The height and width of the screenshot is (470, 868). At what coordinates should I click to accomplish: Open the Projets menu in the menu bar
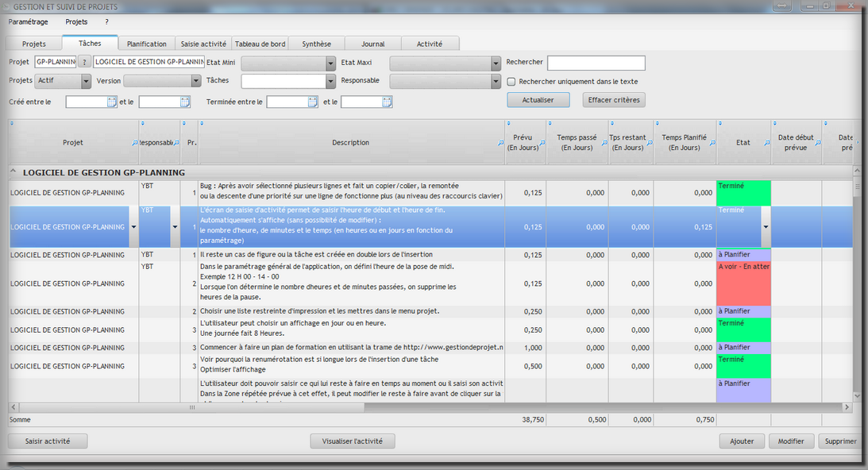coord(76,22)
